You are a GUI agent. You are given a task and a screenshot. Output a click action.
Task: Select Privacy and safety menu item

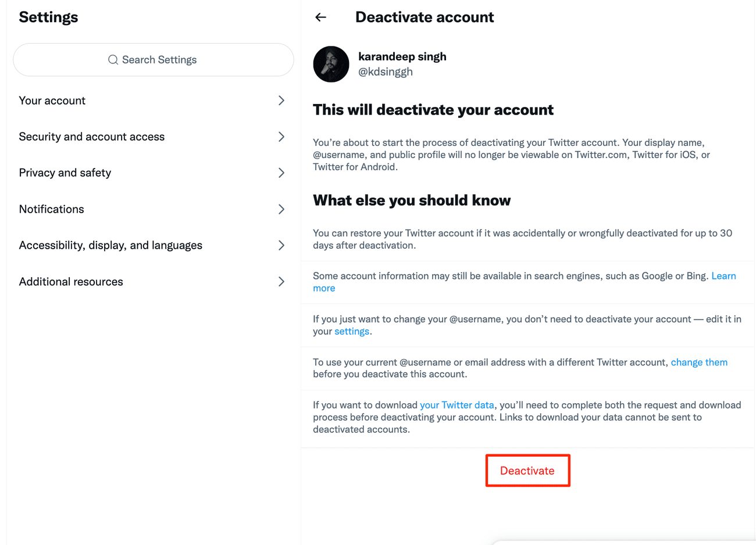[x=65, y=173]
